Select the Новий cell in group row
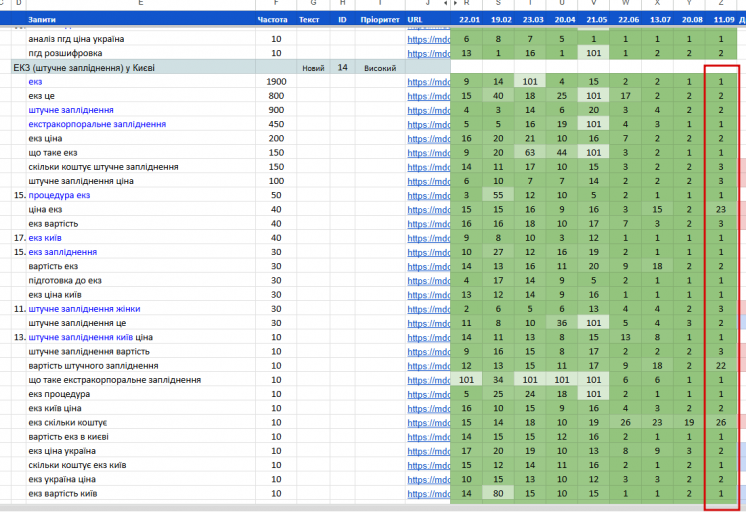This screenshot has width=746, height=512. (x=313, y=68)
